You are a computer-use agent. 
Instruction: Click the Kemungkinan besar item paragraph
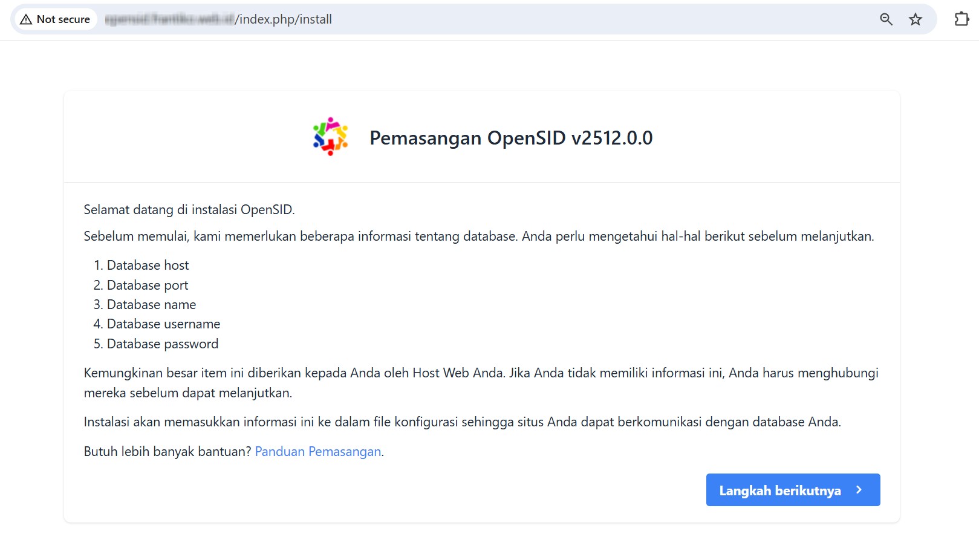(x=480, y=373)
